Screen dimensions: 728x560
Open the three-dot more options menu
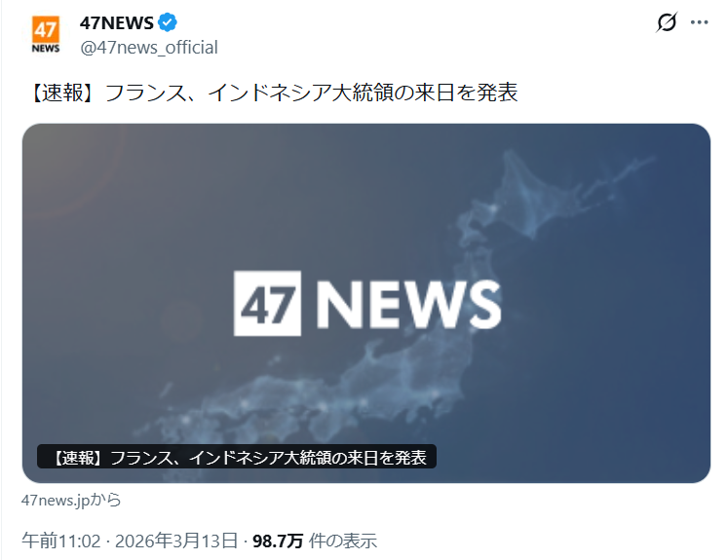tap(699, 22)
